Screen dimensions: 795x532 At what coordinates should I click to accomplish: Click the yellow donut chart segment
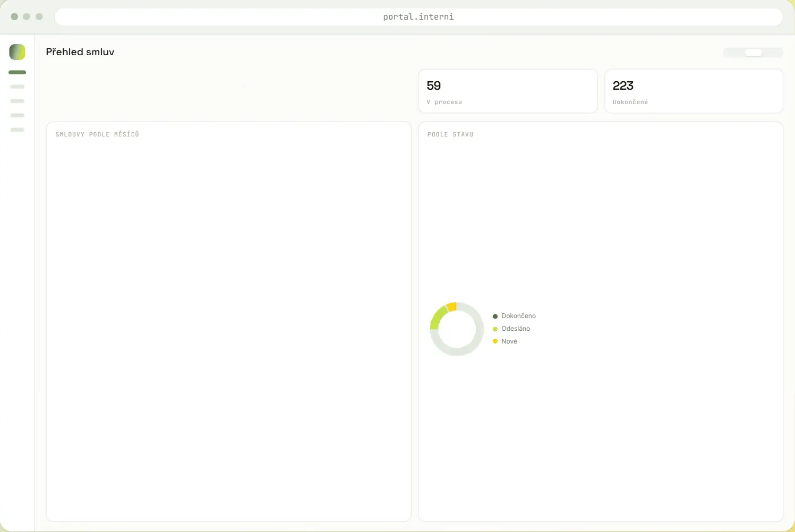coord(452,307)
